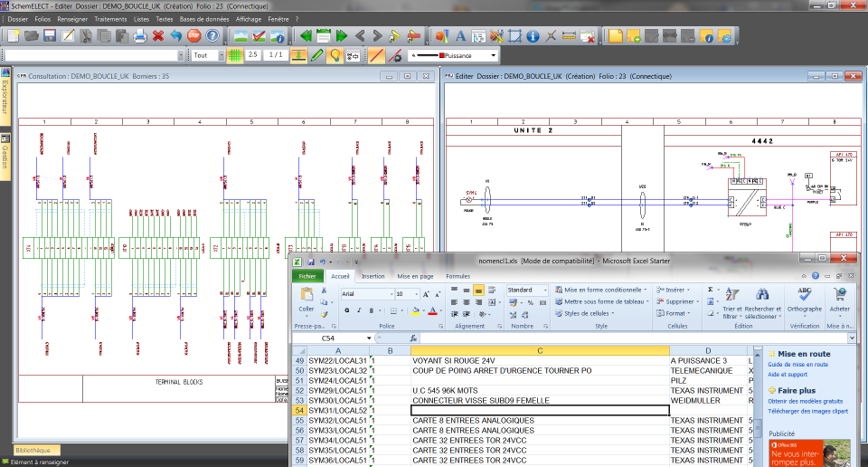
Task: Open the Fichier tab in Excel
Action: click(307, 276)
